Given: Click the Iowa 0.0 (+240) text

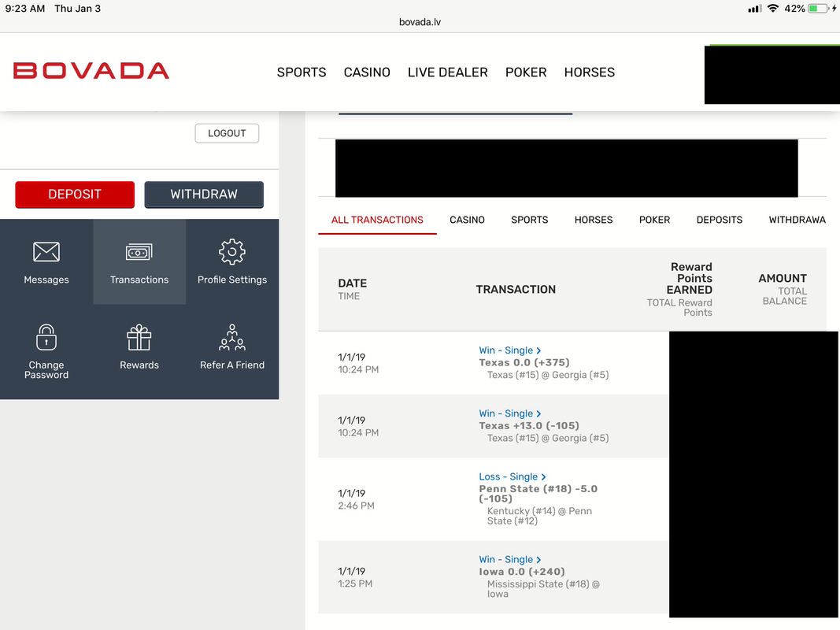Looking at the screenshot, I should pos(522,572).
